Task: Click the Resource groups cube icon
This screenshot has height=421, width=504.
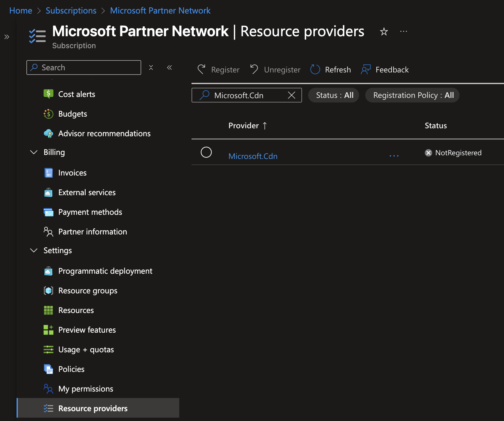Action: (48, 291)
